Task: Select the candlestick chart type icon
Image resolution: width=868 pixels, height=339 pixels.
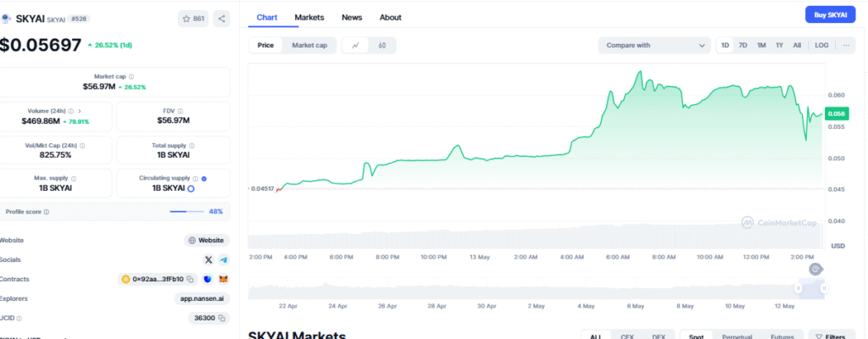Action: click(382, 46)
